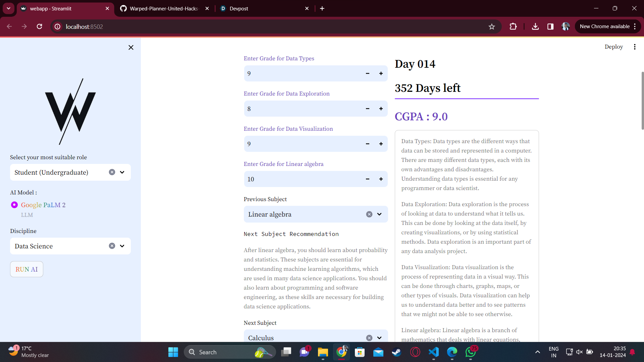Select the Google PaLM 2 radio option

coord(14,205)
